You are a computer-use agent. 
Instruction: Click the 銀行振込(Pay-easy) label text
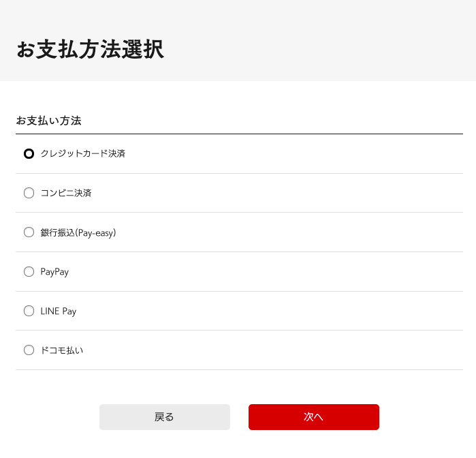78,232
